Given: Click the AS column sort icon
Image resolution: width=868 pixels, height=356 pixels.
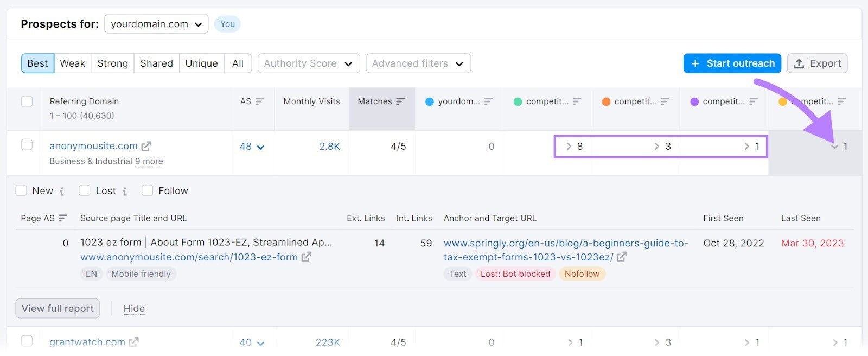Looking at the screenshot, I should tap(259, 101).
